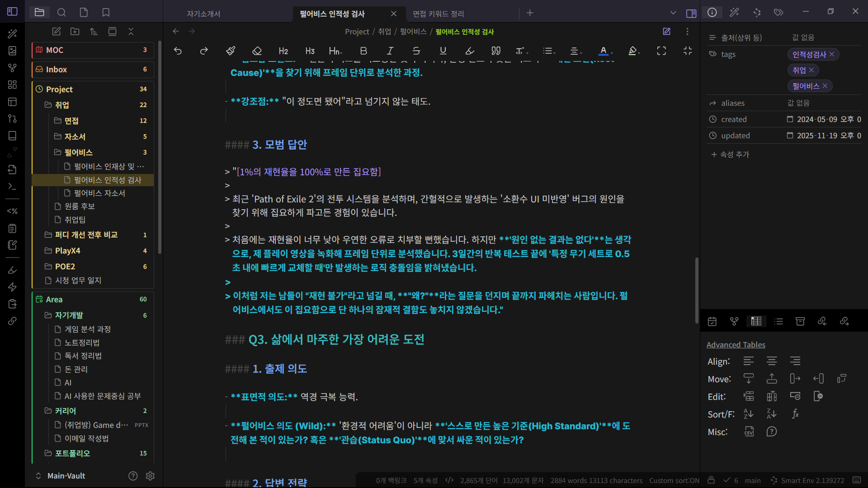Expand the PlayX4 folder

67,251
